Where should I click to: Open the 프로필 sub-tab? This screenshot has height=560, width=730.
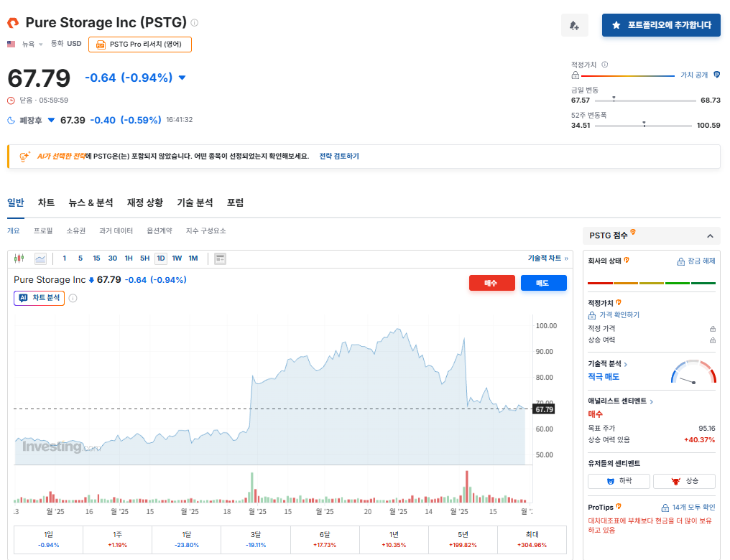(x=43, y=230)
